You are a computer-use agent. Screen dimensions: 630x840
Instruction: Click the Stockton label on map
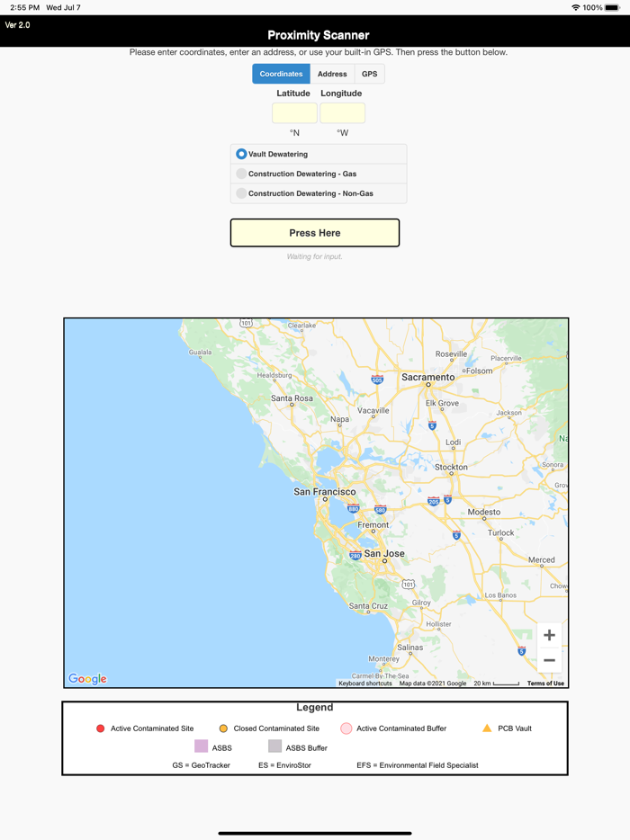coord(451,467)
